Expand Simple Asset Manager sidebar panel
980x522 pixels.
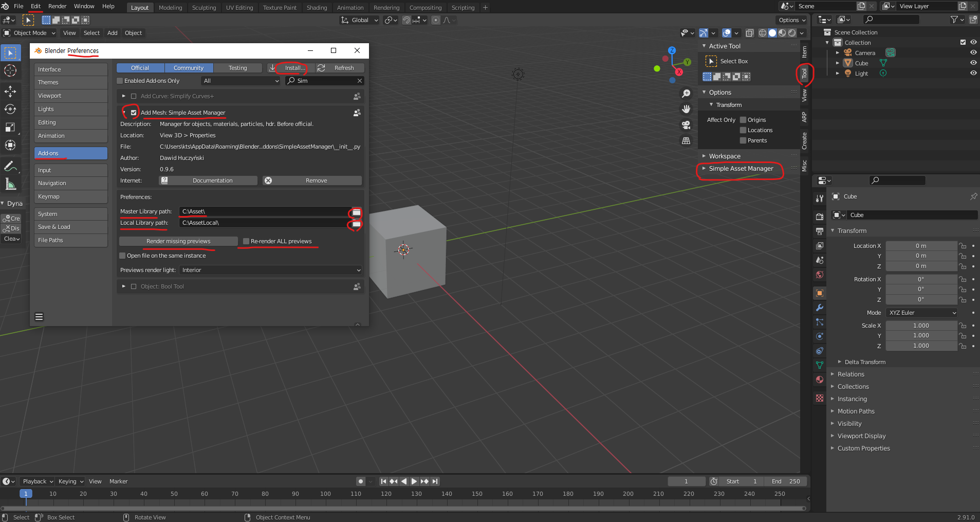coord(741,169)
